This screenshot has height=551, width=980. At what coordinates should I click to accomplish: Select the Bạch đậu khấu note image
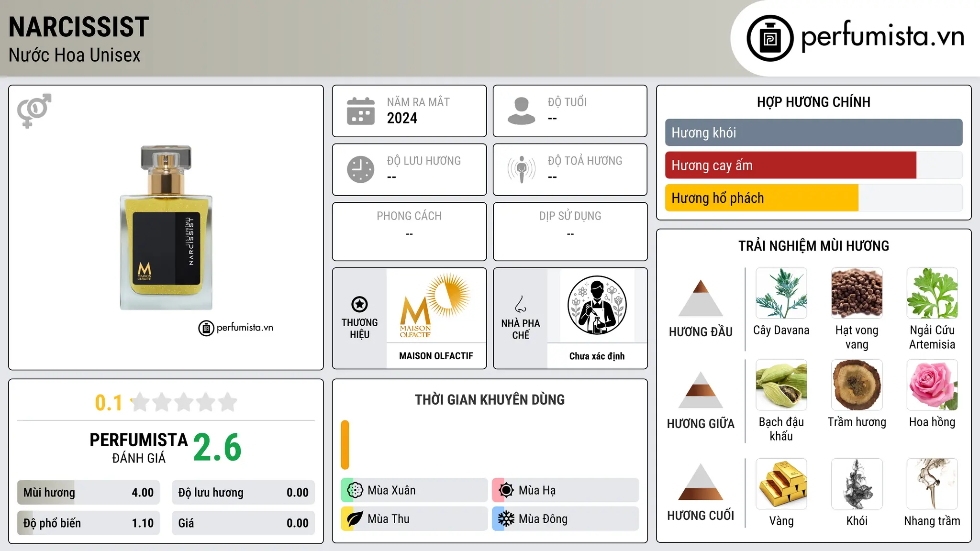781,385
